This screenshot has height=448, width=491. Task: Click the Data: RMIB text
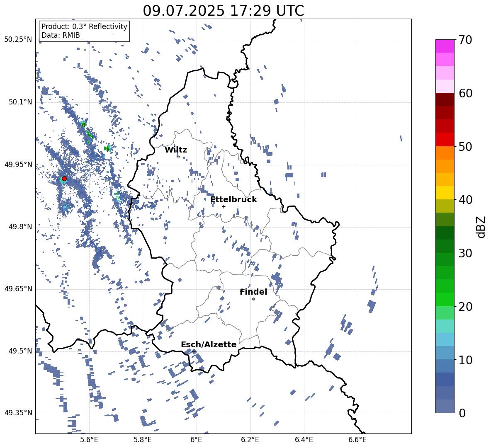pos(61,35)
